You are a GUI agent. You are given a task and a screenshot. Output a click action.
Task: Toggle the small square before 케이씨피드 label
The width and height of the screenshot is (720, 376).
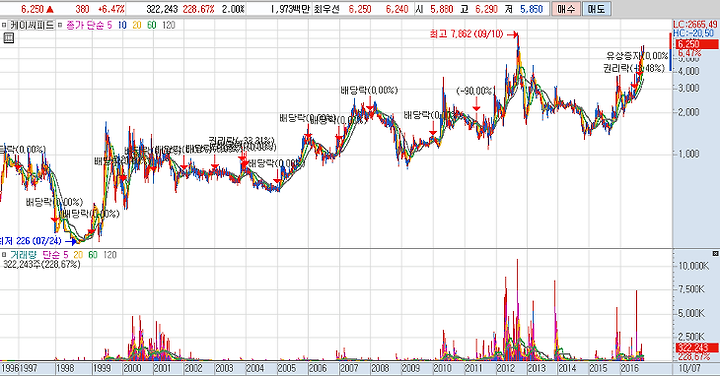click(x=4, y=25)
